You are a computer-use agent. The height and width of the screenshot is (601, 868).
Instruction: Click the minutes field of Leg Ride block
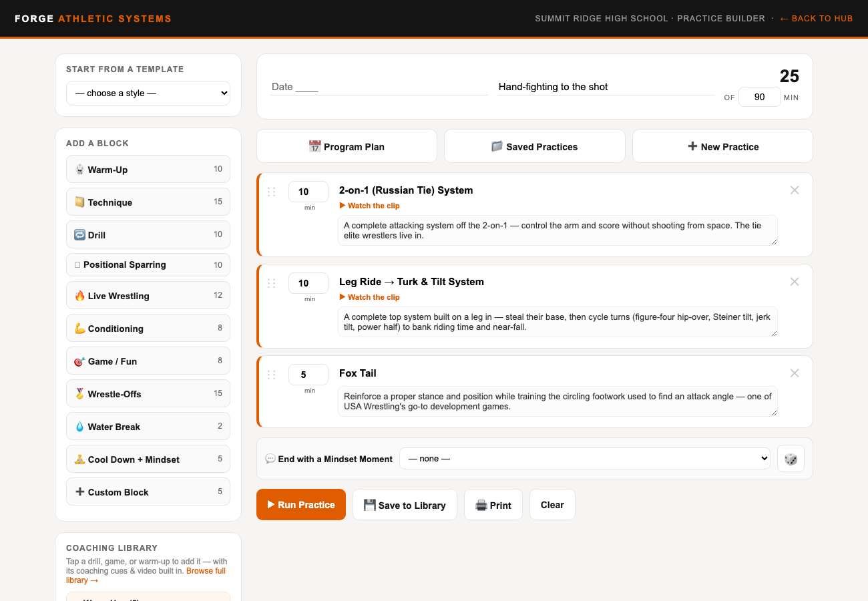[308, 283]
